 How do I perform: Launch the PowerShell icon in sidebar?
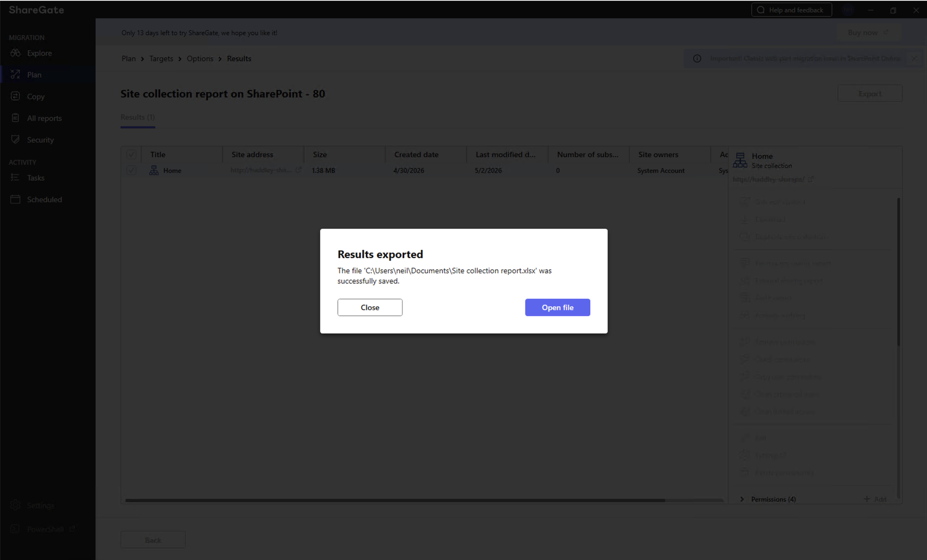15,529
